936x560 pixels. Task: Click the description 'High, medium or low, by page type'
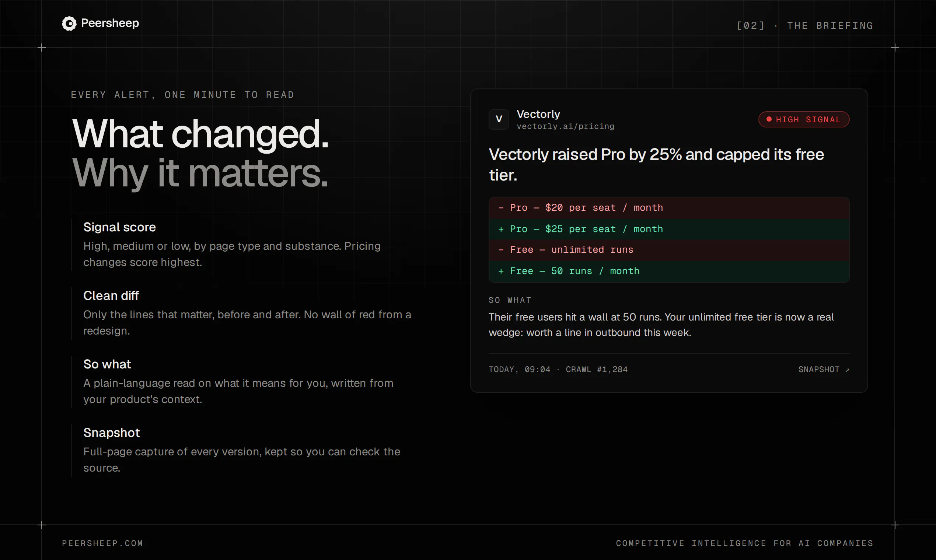tap(232, 254)
